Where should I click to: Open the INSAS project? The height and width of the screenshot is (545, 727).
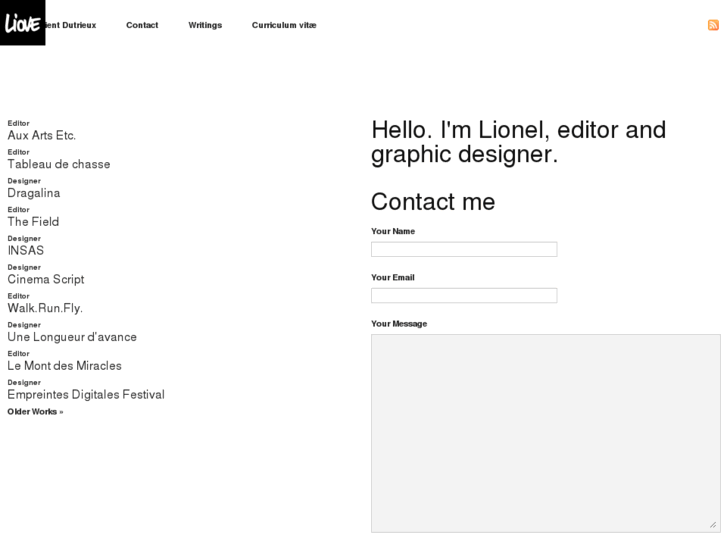(x=26, y=251)
